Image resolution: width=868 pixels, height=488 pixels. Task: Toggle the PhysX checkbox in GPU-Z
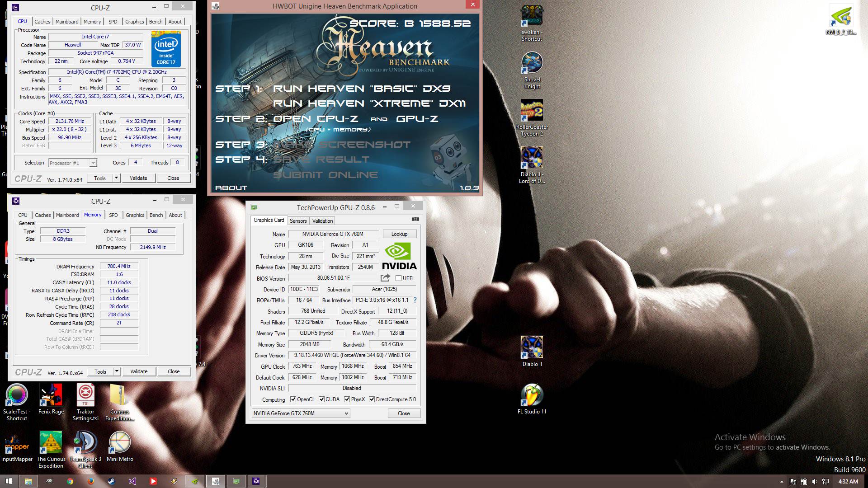347,399
